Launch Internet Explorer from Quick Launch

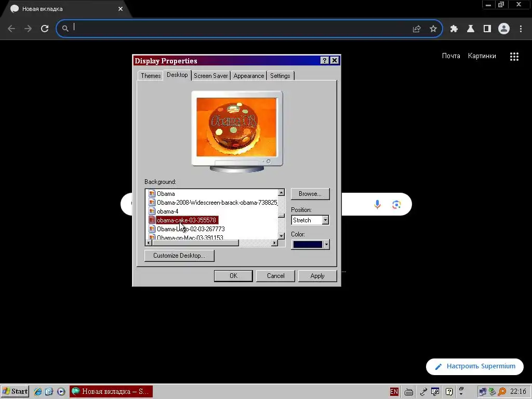coord(37,392)
